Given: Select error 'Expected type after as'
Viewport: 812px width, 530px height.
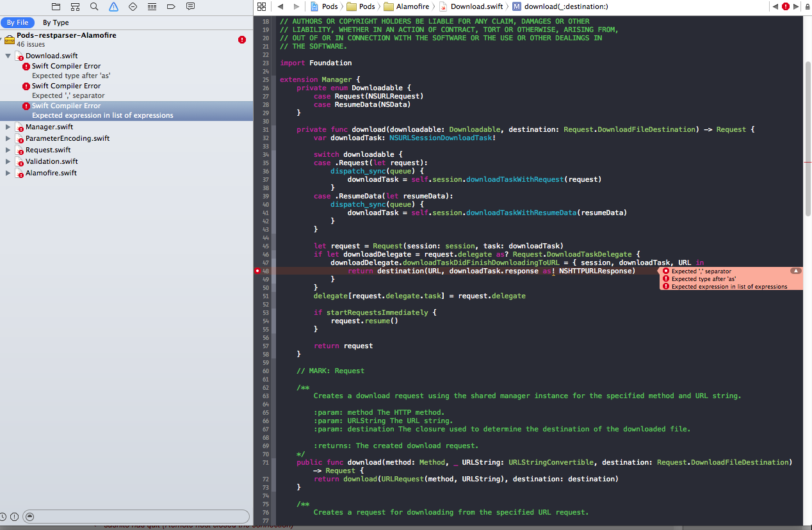Looking at the screenshot, I should coord(127,70).
